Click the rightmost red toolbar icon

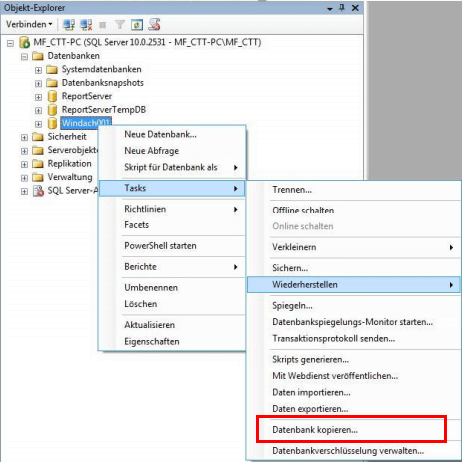154,24
